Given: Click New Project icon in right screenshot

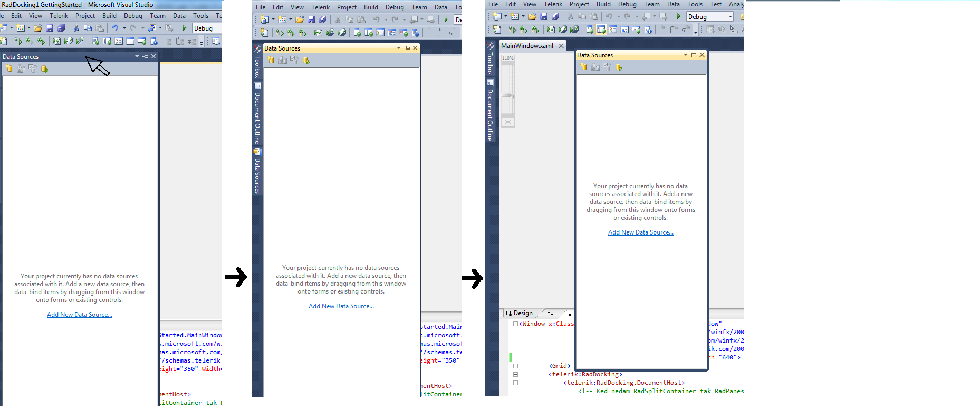Looking at the screenshot, I should coord(497,16).
